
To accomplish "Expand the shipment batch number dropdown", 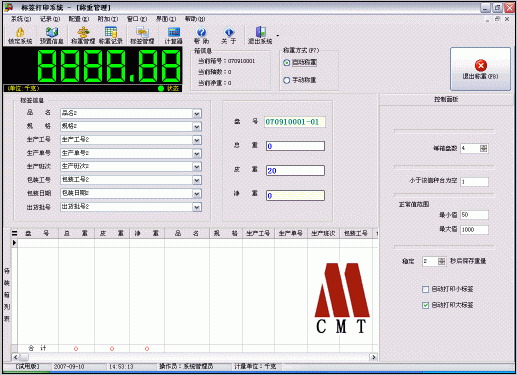I will coord(197,207).
